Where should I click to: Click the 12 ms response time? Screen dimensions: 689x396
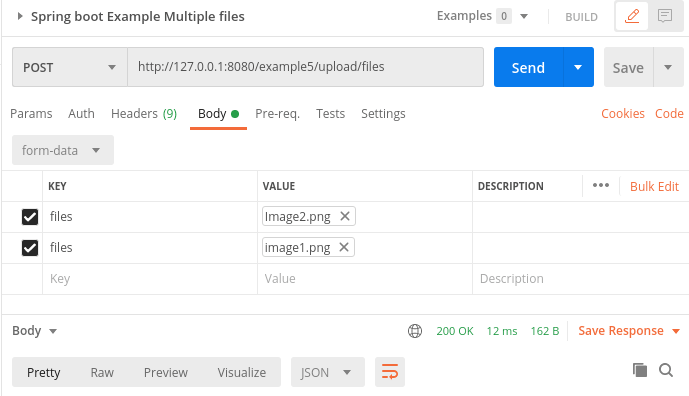pos(502,331)
